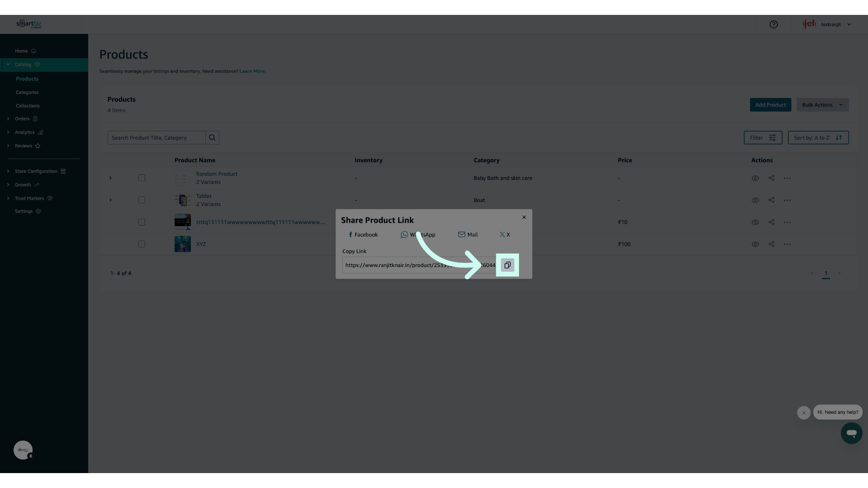
Task: Share product link via WhatsApp
Action: pyautogui.click(x=418, y=235)
